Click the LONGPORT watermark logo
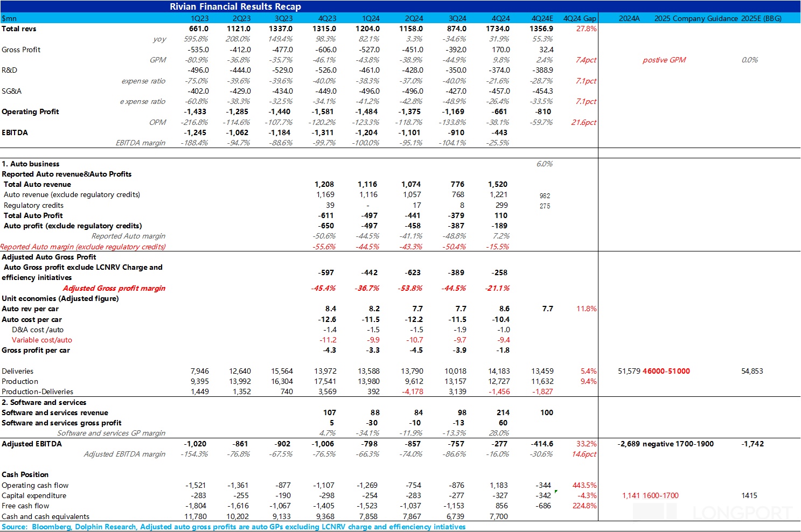Image resolution: width=801 pixels, height=532 pixels. coord(741,513)
